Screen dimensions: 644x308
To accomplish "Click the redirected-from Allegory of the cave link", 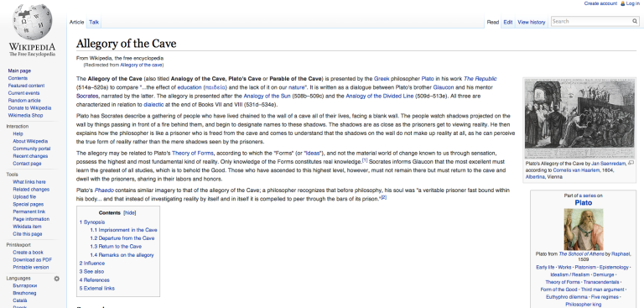I will 141,65.
